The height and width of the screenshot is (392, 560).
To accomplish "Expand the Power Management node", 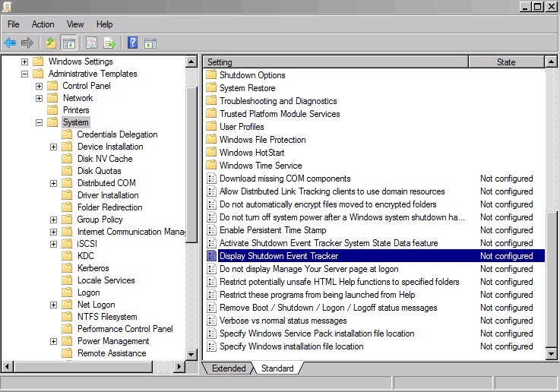I will tap(53, 341).
